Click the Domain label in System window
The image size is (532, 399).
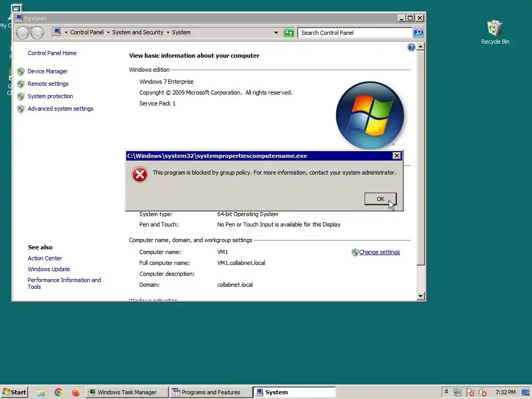point(149,285)
